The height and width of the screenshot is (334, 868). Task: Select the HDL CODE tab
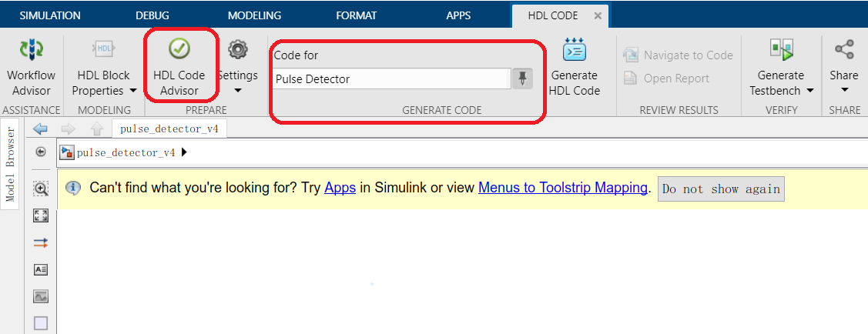[x=552, y=15]
